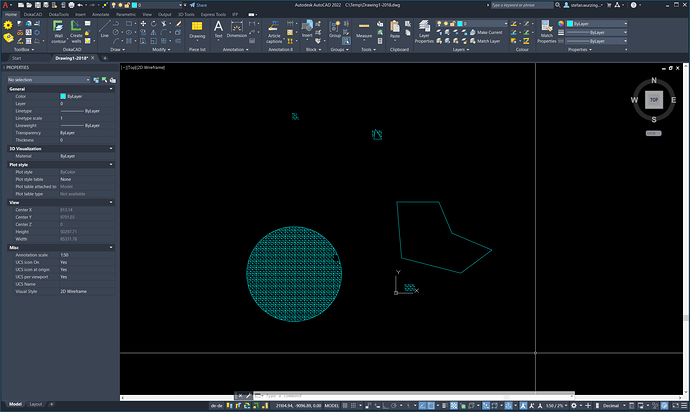
Task: Open the Layout tab at bottom
Action: tap(36, 405)
